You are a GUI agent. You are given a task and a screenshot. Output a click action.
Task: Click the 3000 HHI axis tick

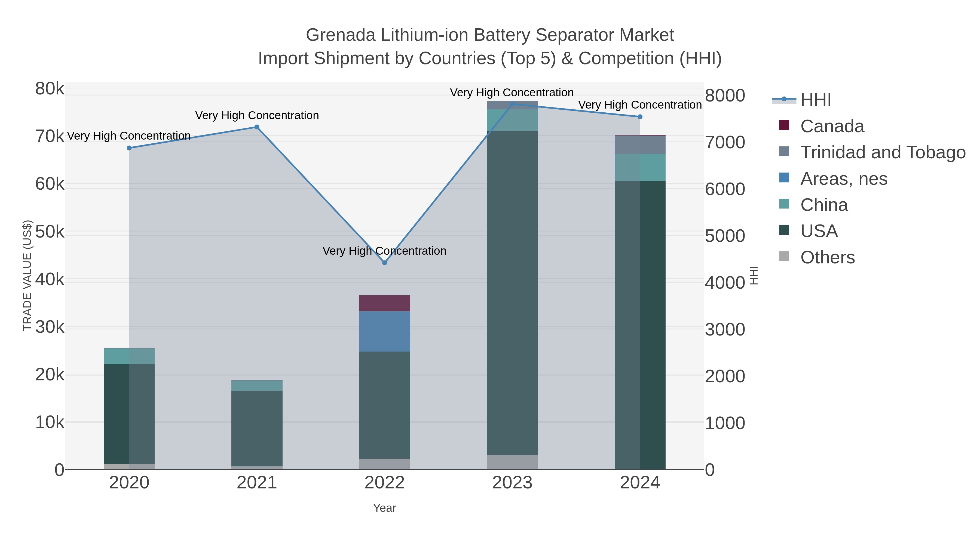coord(725,329)
